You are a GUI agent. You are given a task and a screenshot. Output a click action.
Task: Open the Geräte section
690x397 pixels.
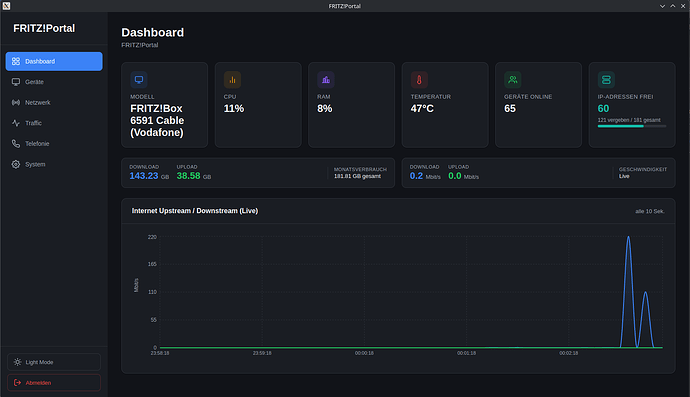pos(54,82)
